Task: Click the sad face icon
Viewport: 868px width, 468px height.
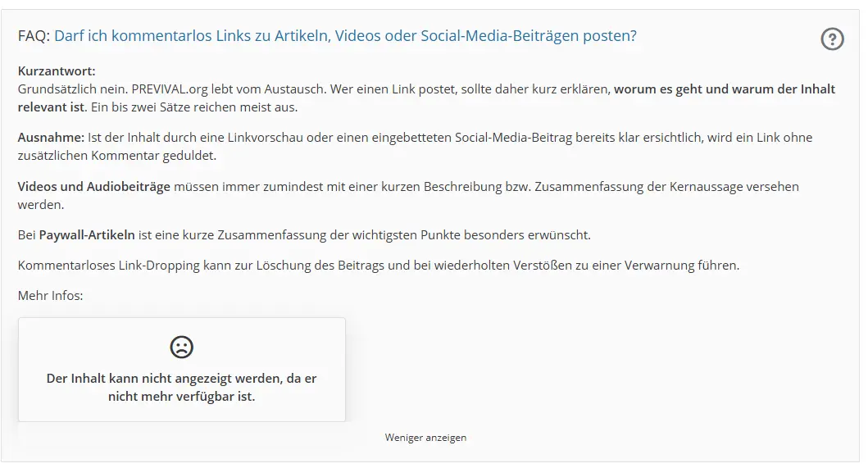Action: click(182, 348)
